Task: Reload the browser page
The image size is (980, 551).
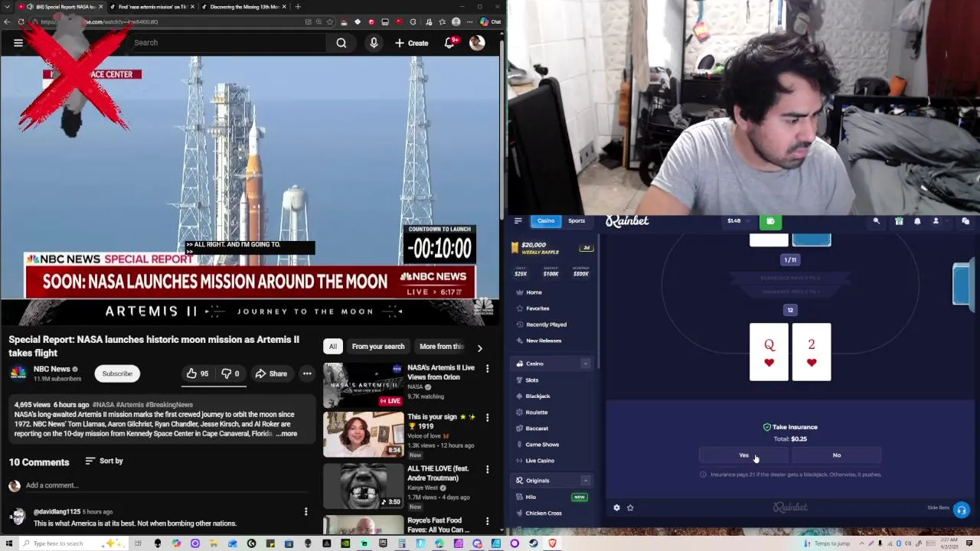Action: coord(21,21)
